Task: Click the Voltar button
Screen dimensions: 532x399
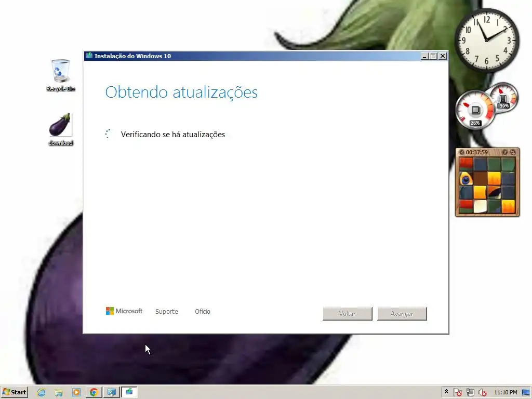Action: (x=348, y=314)
